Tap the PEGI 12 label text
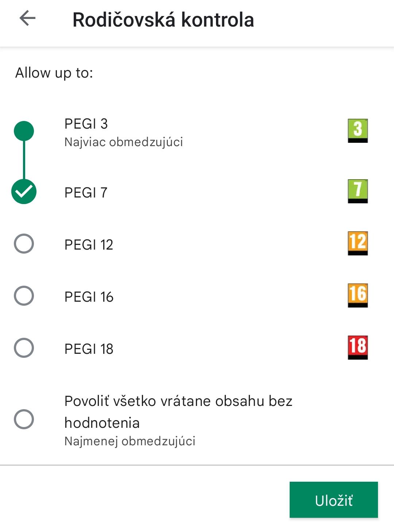Viewport: 394px width, 532px height. click(x=89, y=245)
